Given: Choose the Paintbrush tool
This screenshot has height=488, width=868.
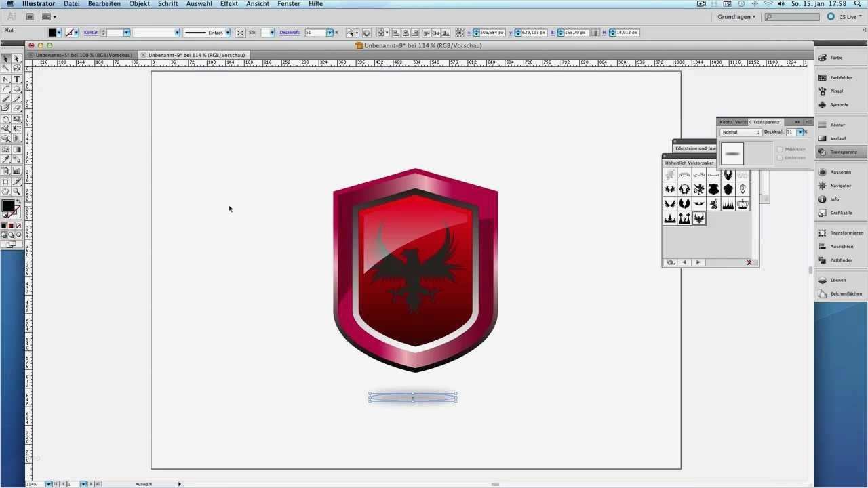Looking at the screenshot, I should pyautogui.click(x=6, y=98).
